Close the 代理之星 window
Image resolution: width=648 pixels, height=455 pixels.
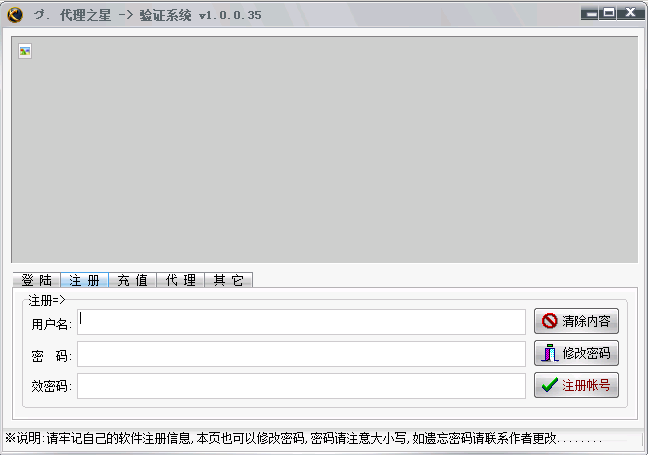click(630, 13)
